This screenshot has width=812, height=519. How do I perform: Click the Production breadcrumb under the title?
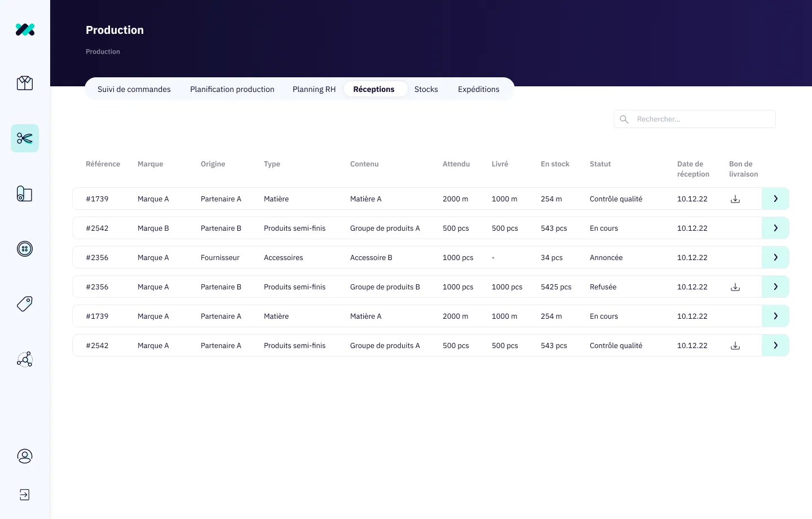point(103,51)
